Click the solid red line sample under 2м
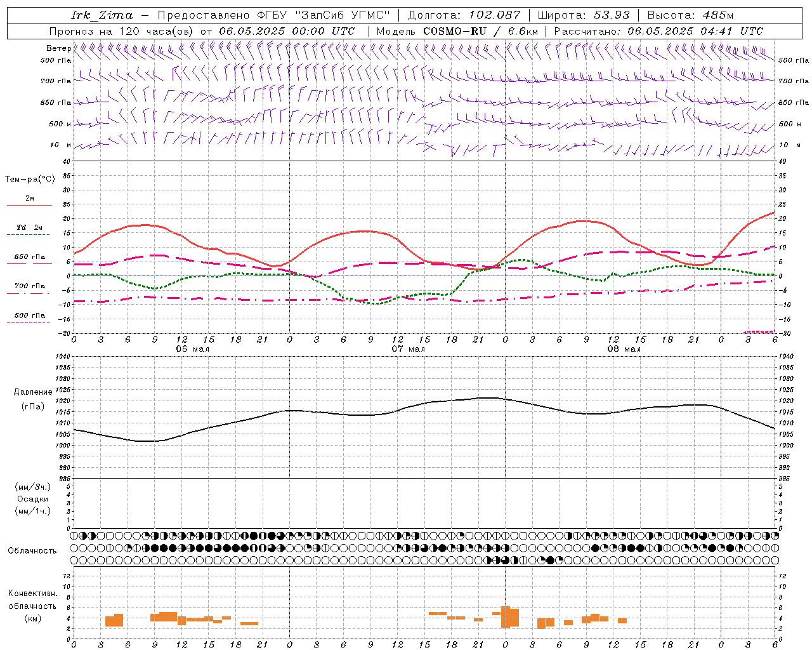 click(30, 206)
